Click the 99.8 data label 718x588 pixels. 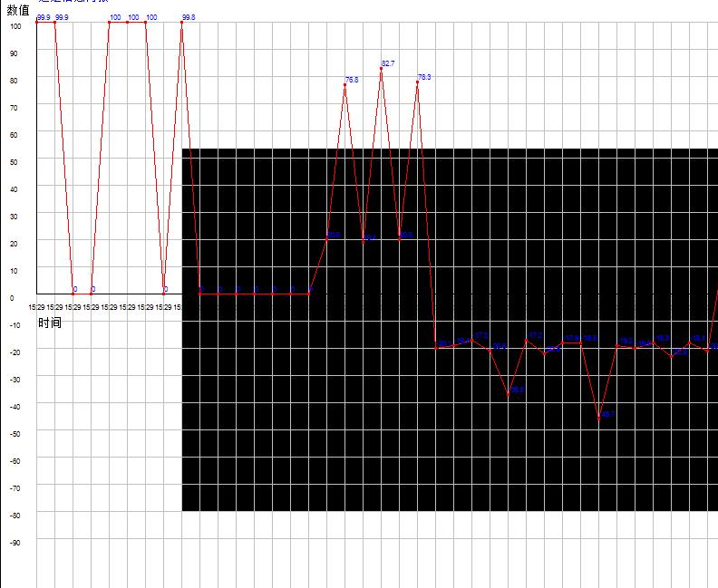tap(189, 17)
